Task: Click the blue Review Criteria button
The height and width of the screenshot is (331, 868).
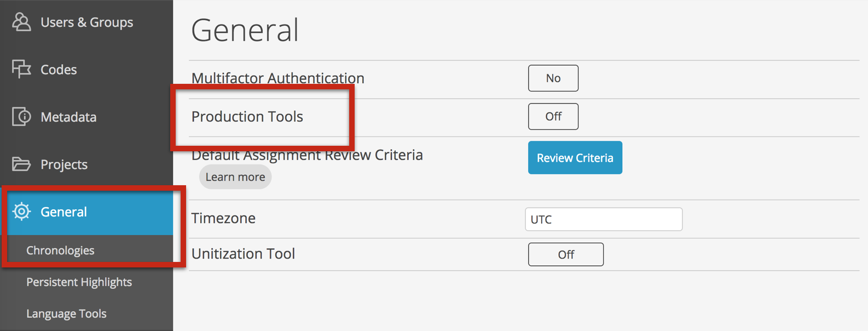Action: point(575,158)
